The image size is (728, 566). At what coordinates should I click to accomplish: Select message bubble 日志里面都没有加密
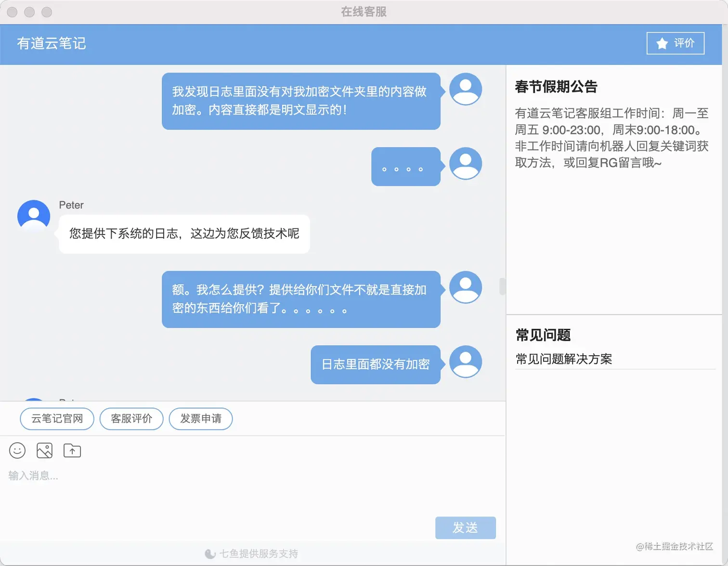[376, 365]
